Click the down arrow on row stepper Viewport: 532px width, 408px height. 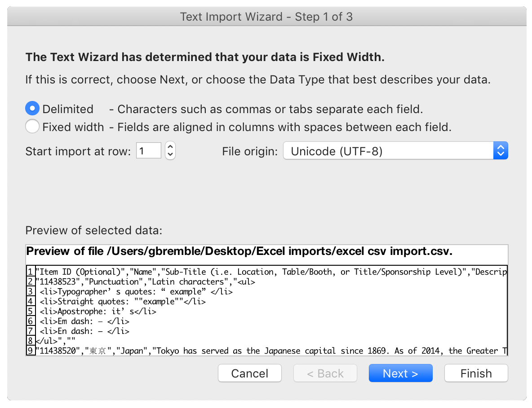click(x=170, y=154)
